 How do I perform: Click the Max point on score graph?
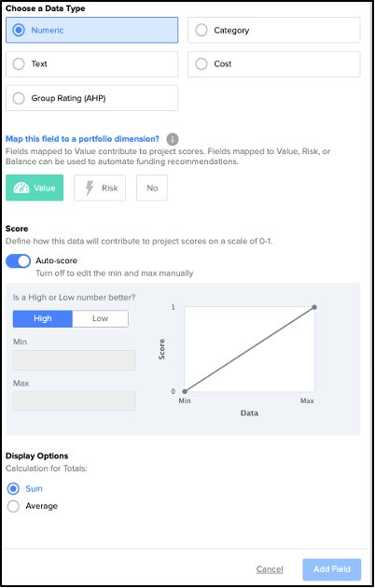click(314, 307)
